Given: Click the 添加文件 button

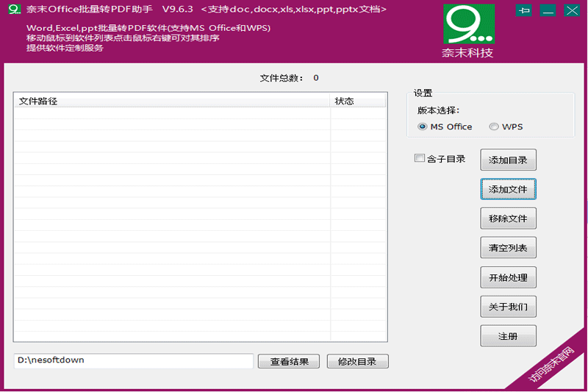Looking at the screenshot, I should (x=508, y=189).
